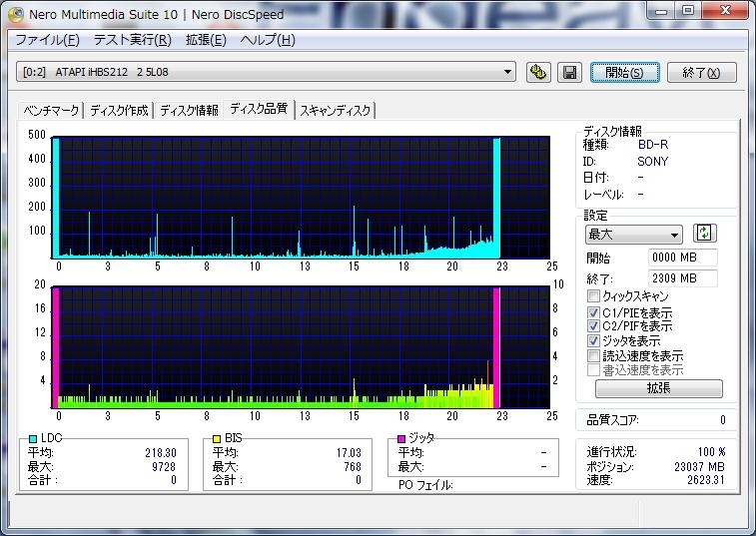Close the Nero DiscSpeed window

[725, 11]
